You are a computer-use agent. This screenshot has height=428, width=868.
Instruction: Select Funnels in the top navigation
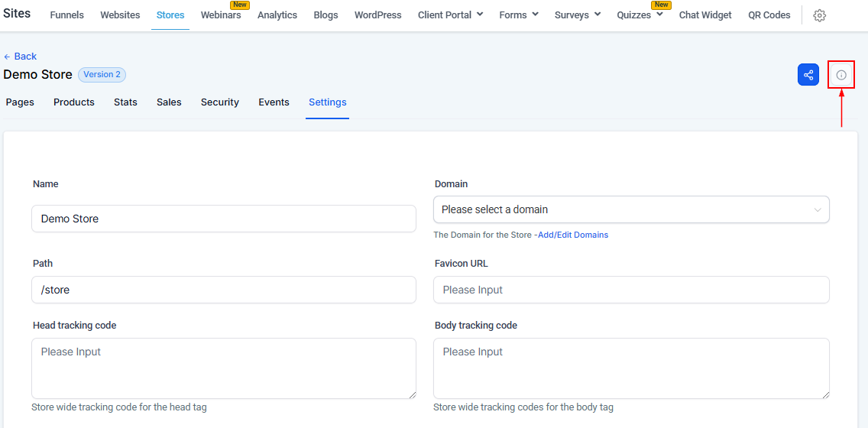pyautogui.click(x=67, y=15)
